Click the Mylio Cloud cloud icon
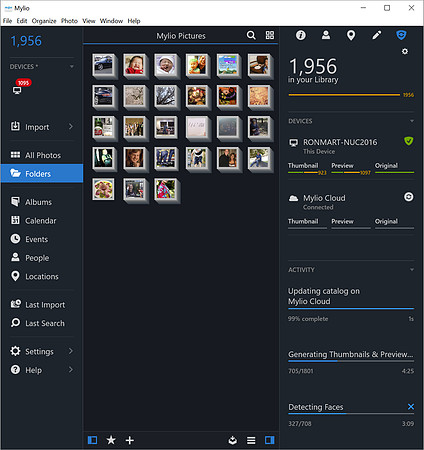The height and width of the screenshot is (450, 424). click(293, 198)
